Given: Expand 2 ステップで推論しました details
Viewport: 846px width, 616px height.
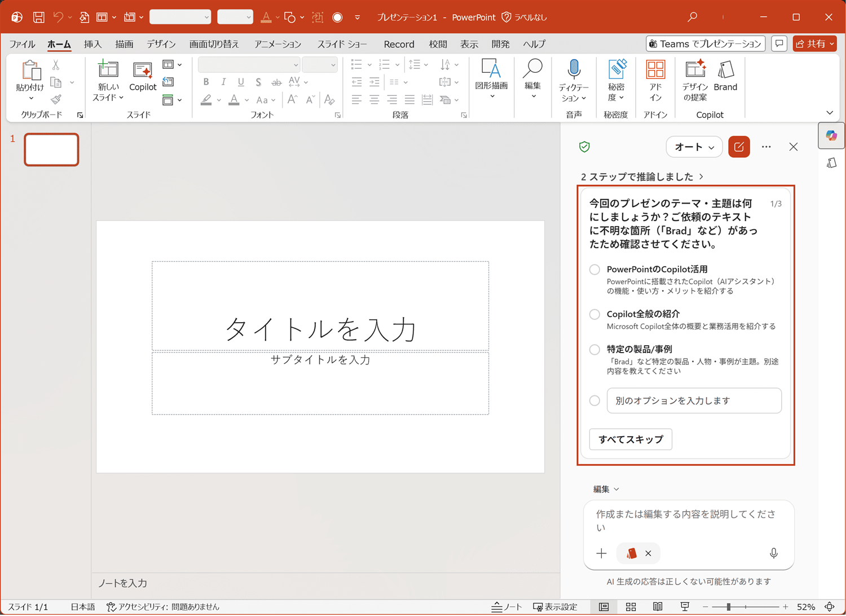Looking at the screenshot, I should 642,177.
